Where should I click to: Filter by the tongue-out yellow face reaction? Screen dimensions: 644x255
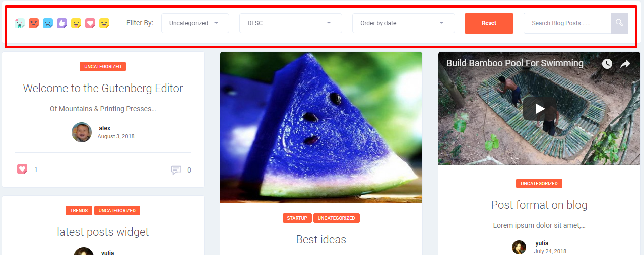coord(76,23)
